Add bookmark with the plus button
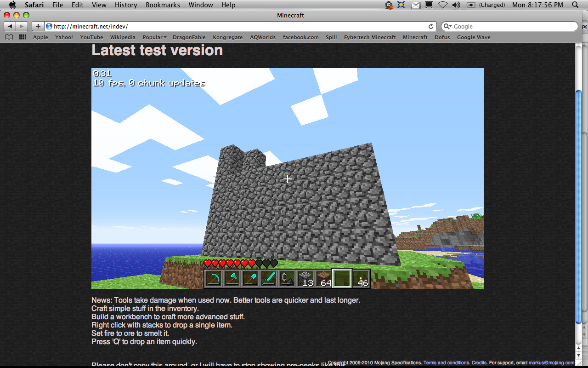The width and height of the screenshot is (588, 368). point(38,26)
